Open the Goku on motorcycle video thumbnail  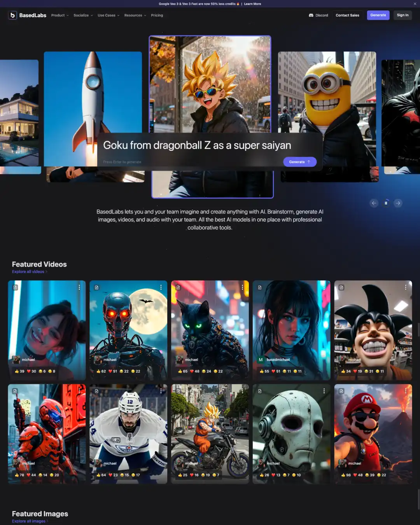[x=210, y=428]
